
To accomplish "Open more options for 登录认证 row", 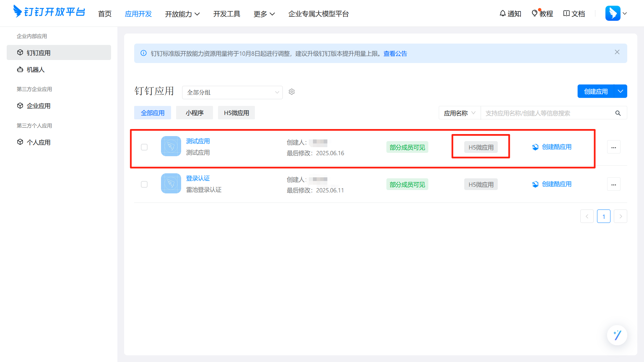I will pos(614,184).
